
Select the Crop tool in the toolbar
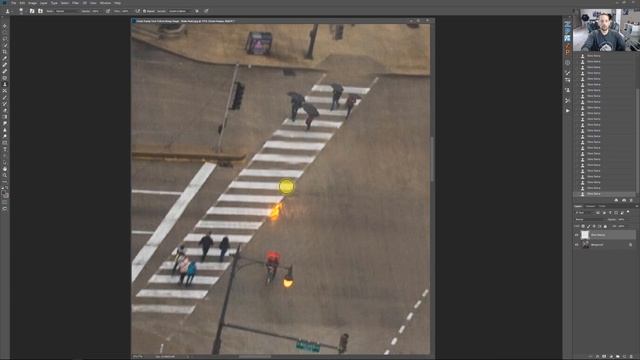(x=5, y=52)
